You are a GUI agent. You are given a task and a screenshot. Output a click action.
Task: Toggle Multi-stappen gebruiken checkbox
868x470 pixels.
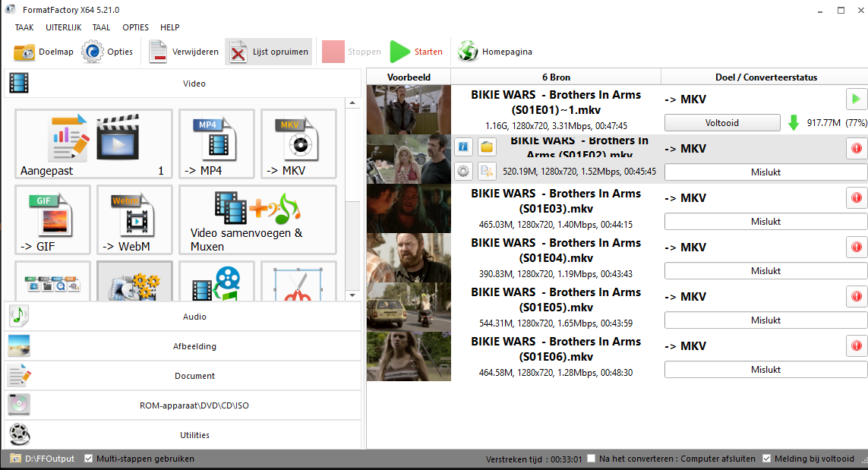(89, 459)
